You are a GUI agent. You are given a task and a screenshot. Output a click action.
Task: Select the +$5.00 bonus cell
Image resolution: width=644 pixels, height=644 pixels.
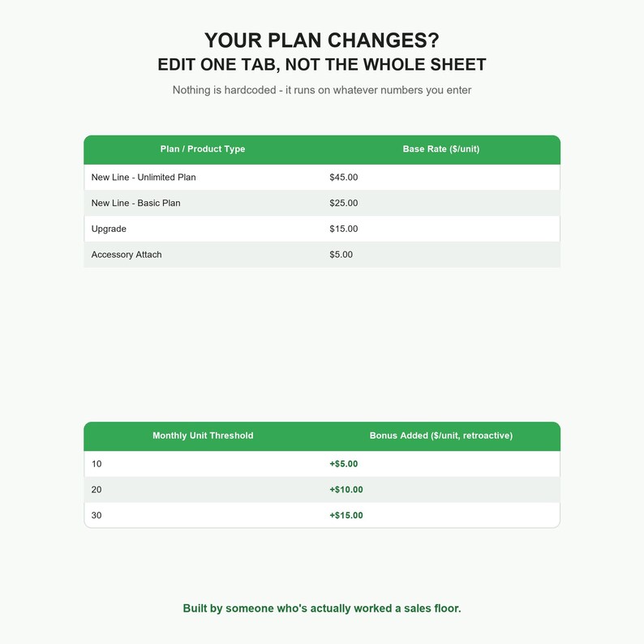(x=441, y=464)
